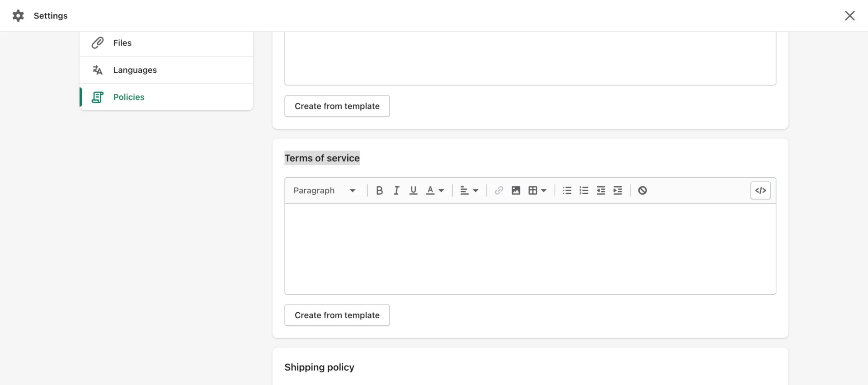Image resolution: width=868 pixels, height=385 pixels.
Task: Clear formatting in the editor
Action: (x=642, y=191)
